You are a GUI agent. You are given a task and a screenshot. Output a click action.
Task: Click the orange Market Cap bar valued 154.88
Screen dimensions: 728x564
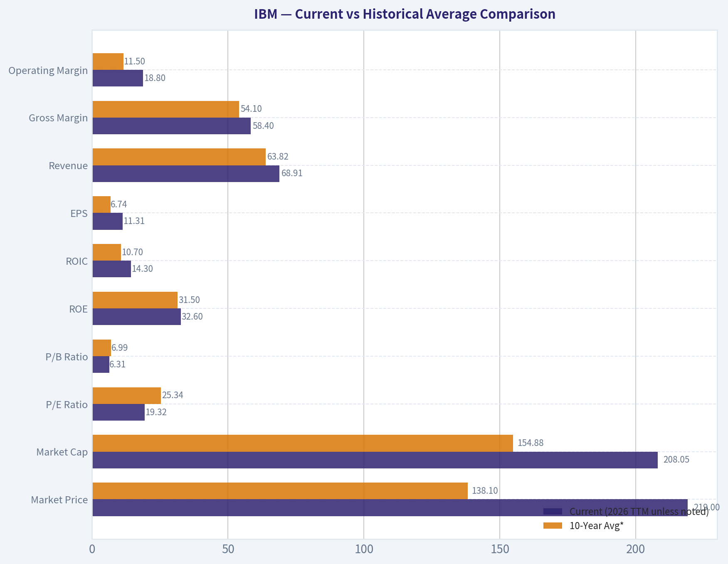[x=303, y=443]
